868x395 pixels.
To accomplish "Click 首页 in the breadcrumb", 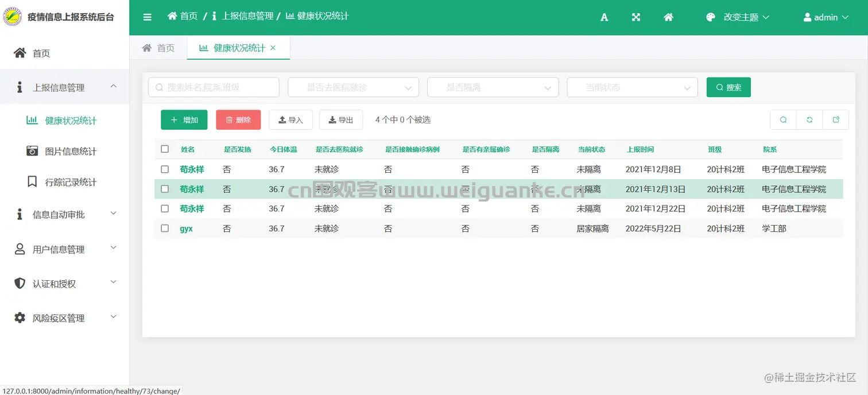I will (189, 16).
